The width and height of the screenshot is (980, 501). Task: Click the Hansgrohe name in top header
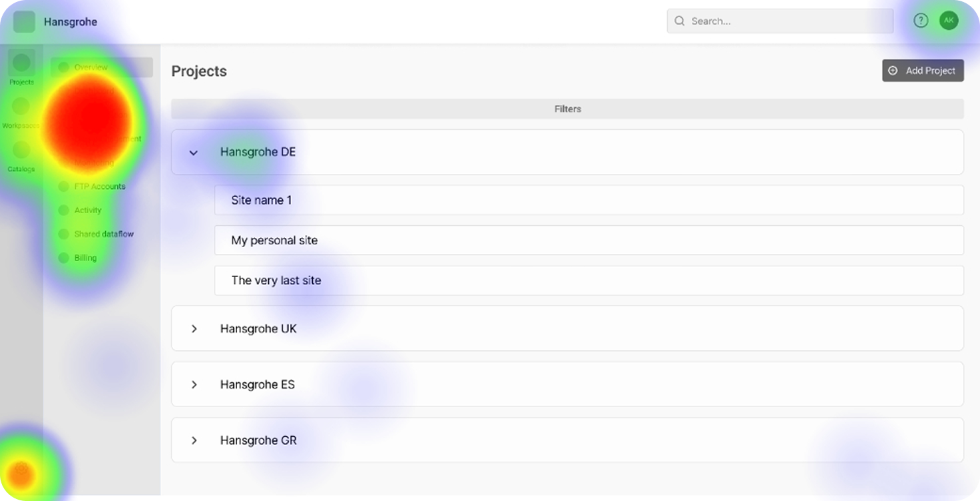click(x=71, y=22)
